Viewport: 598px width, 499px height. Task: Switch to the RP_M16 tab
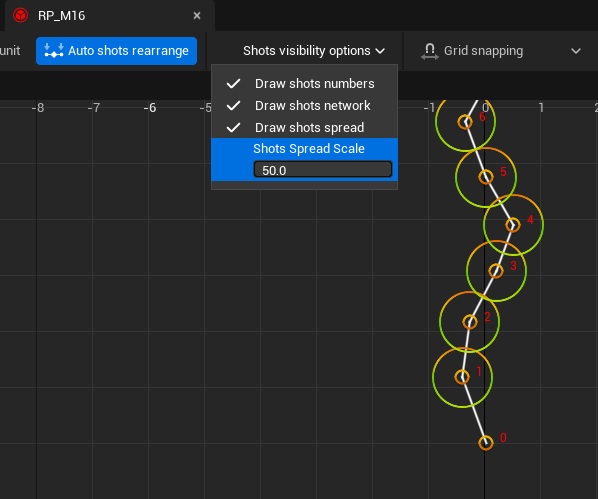point(110,16)
